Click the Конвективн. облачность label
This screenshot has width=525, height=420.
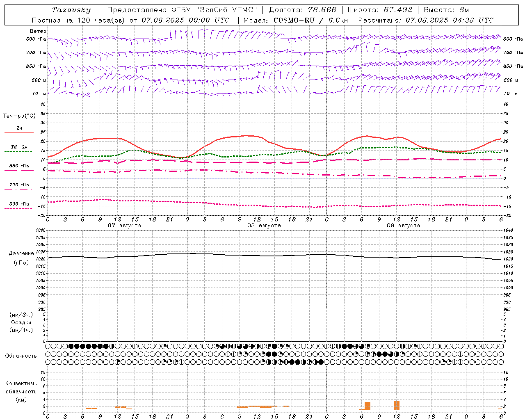(21, 388)
